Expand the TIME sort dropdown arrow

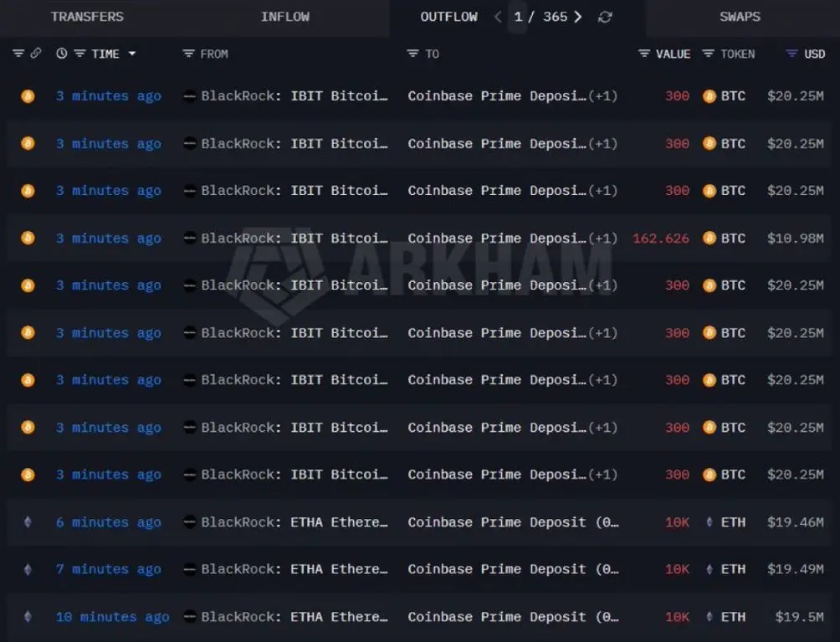click(x=132, y=54)
